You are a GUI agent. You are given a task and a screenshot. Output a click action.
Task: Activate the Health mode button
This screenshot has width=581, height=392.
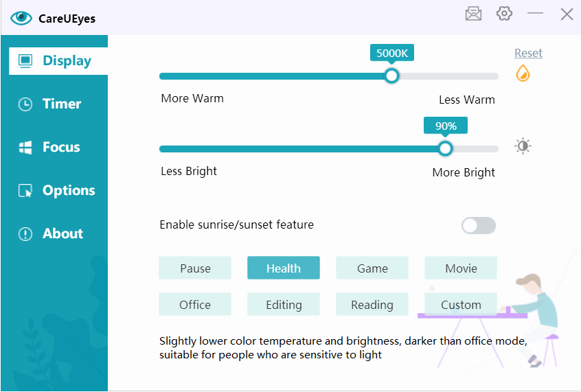[284, 268]
